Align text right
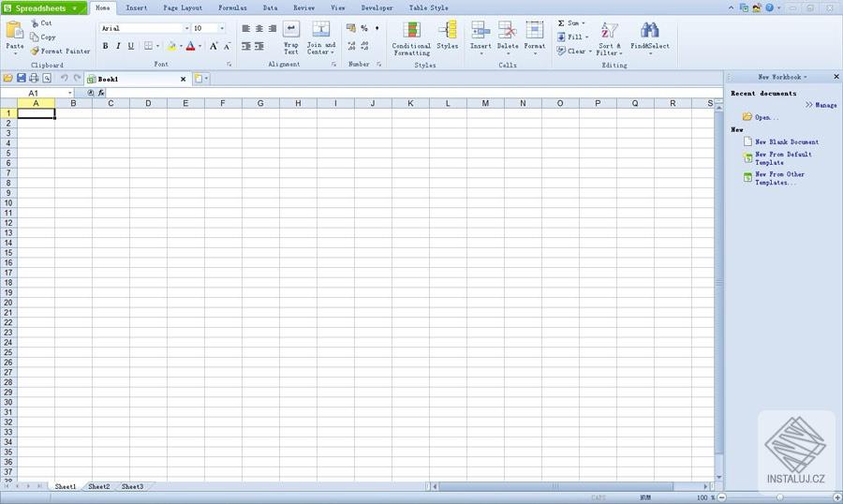Image resolution: width=843 pixels, height=504 pixels. [x=272, y=28]
